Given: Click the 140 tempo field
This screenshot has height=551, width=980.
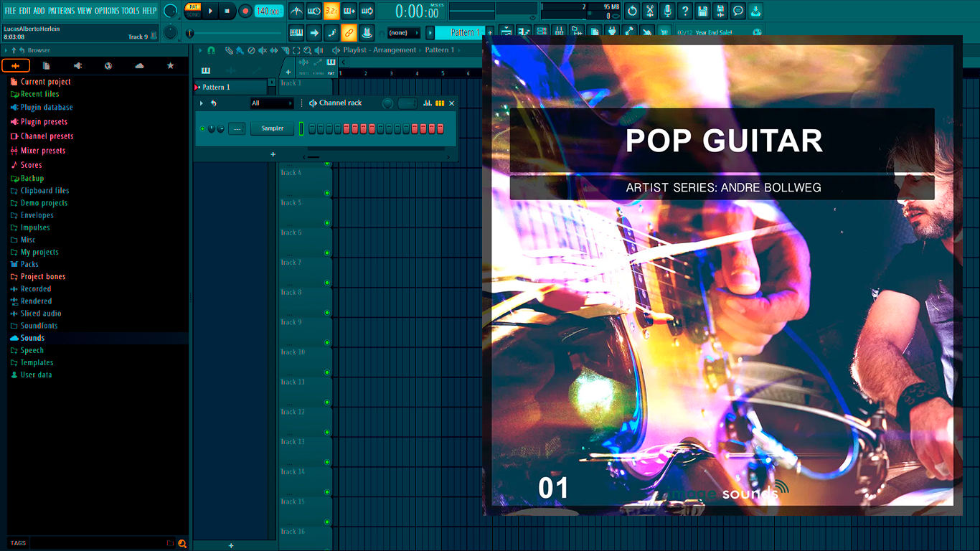Looking at the screenshot, I should 268,11.
